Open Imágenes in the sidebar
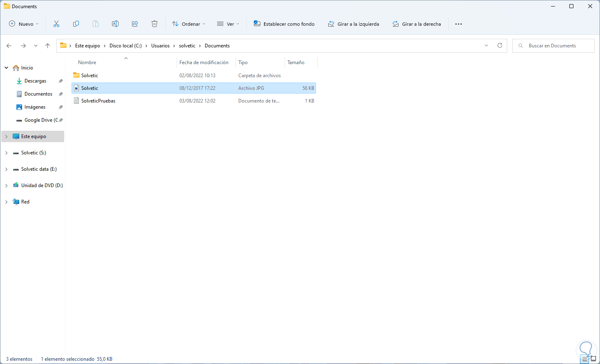600x364 pixels. [x=35, y=107]
